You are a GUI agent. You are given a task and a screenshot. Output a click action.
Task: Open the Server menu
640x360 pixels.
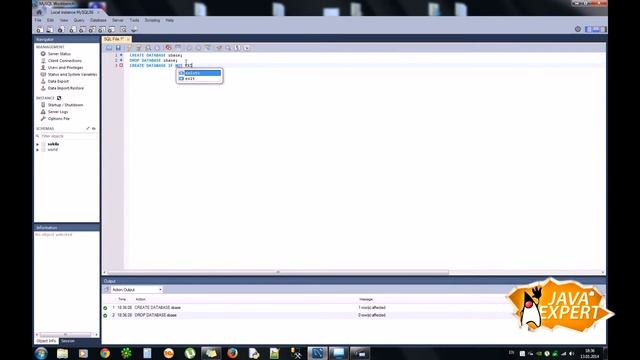point(118,20)
